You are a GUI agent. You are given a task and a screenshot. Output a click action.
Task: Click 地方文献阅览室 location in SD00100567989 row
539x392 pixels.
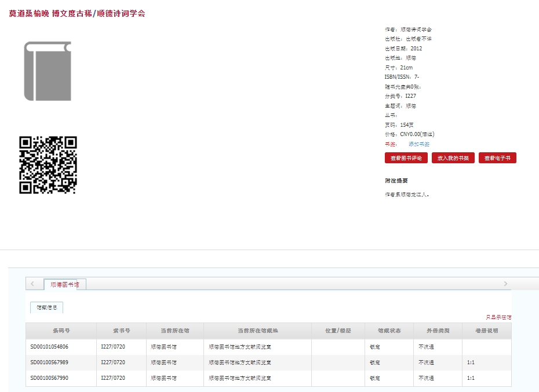coord(240,362)
